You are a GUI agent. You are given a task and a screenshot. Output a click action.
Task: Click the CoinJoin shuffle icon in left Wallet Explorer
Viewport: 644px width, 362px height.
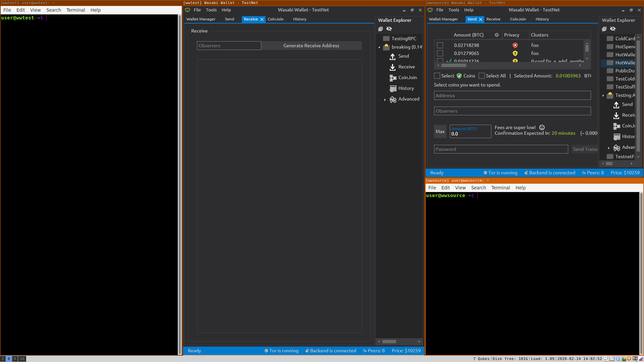click(x=393, y=78)
